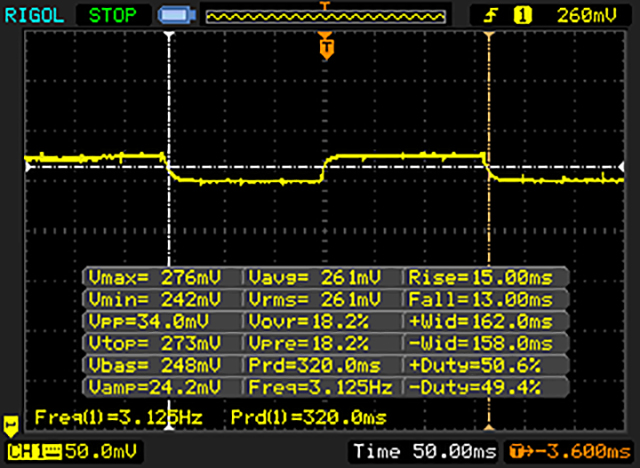This screenshot has width=640, height=468.
Task: Click the trigger level arrow at right edge
Action: coord(621,167)
